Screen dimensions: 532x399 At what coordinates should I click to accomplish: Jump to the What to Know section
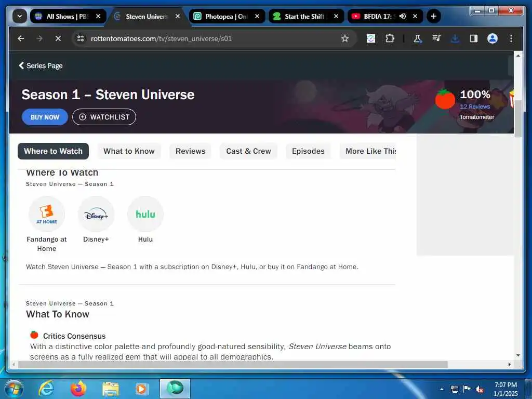pos(129,151)
